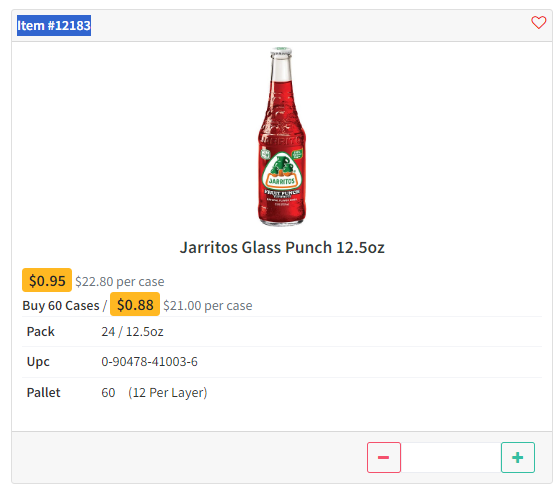
Task: Click the UPC number 0-90478-41003-6
Action: 149,362
